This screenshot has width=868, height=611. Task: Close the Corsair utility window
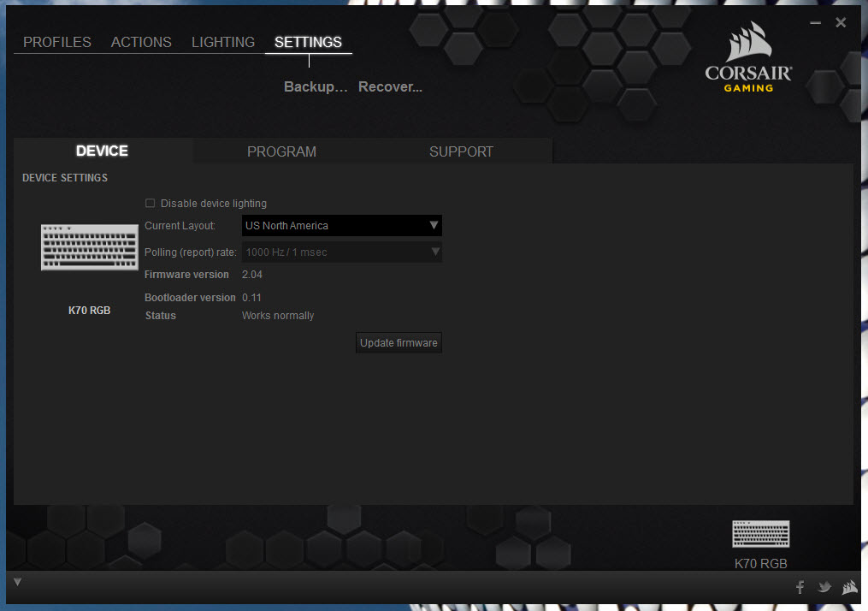point(841,22)
